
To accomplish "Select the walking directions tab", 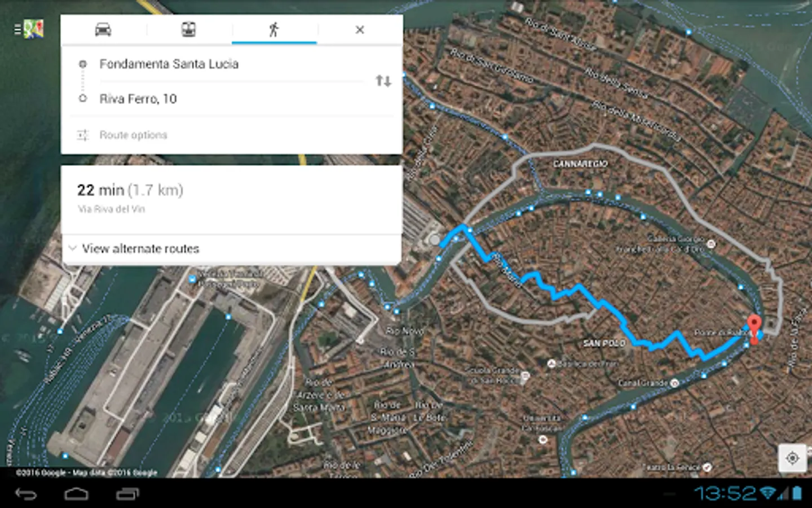I will pos(274,29).
